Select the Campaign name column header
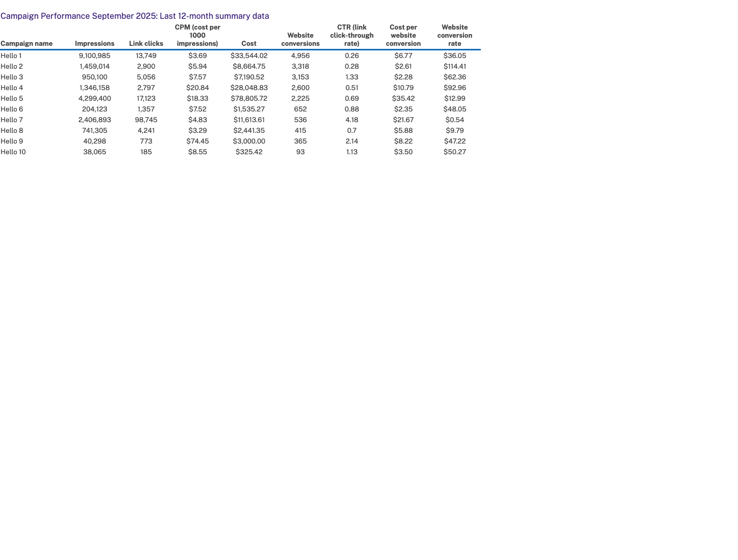The height and width of the screenshot is (560, 738). coord(26,44)
